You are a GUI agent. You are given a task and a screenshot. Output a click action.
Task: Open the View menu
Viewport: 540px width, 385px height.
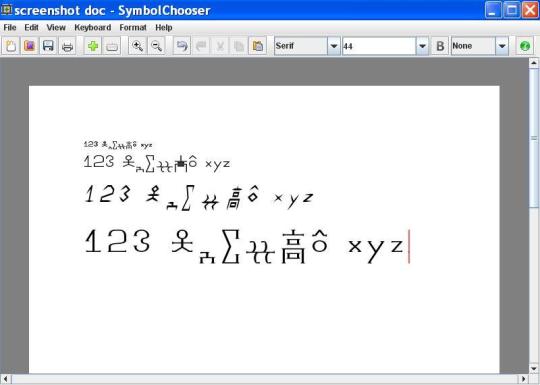click(56, 27)
